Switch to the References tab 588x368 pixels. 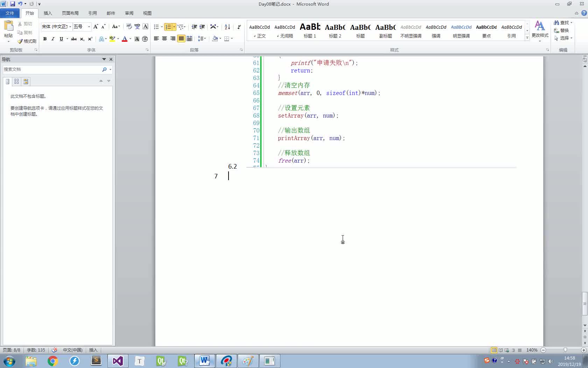pos(93,13)
